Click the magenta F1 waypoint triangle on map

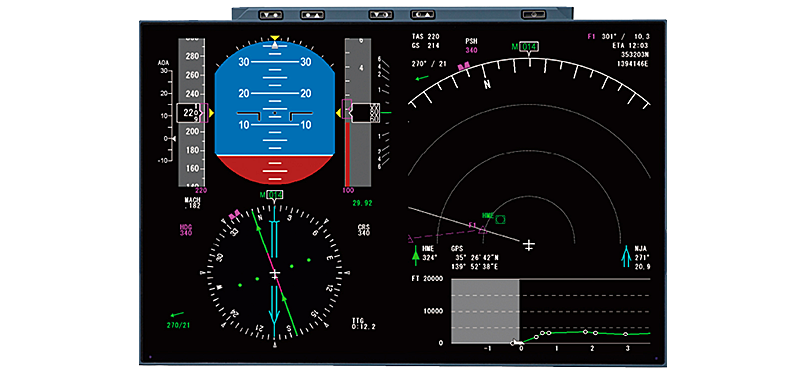(x=482, y=230)
